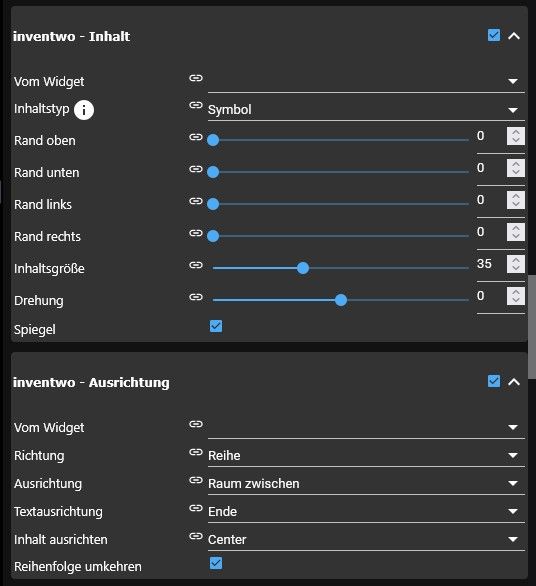Open the Textausrichtung dropdown showing Ende

(366, 512)
